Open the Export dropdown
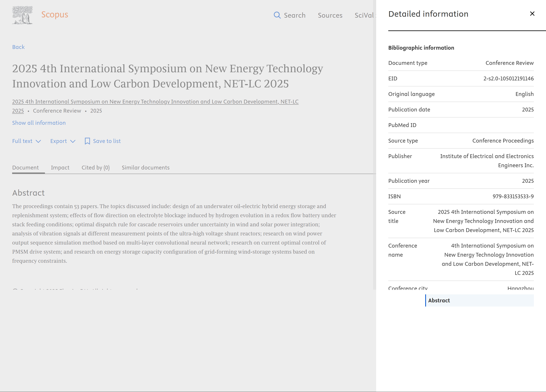Screen dimensions: 546x392 coord(63,141)
